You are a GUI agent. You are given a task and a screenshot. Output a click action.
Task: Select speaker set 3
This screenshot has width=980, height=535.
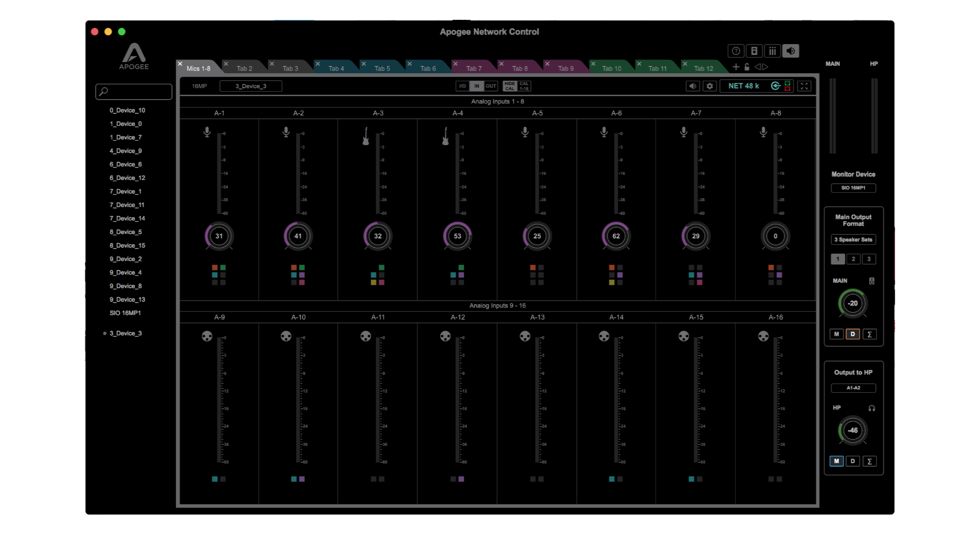[x=869, y=259]
